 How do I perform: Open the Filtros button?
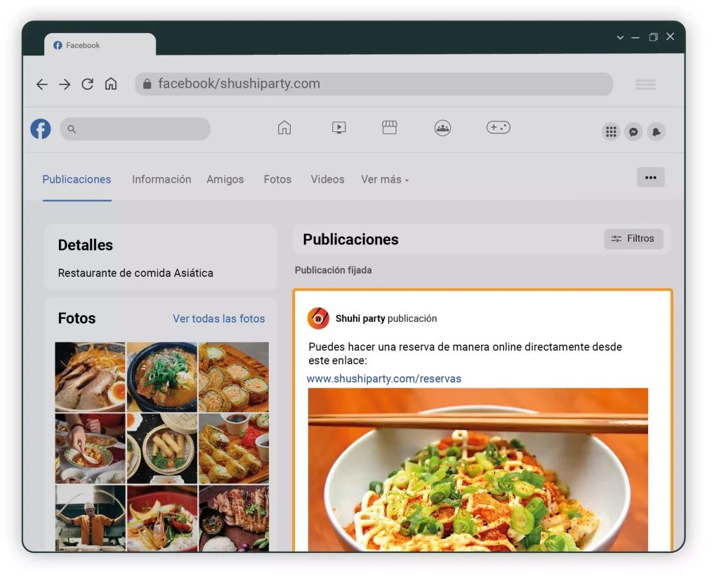coord(633,239)
